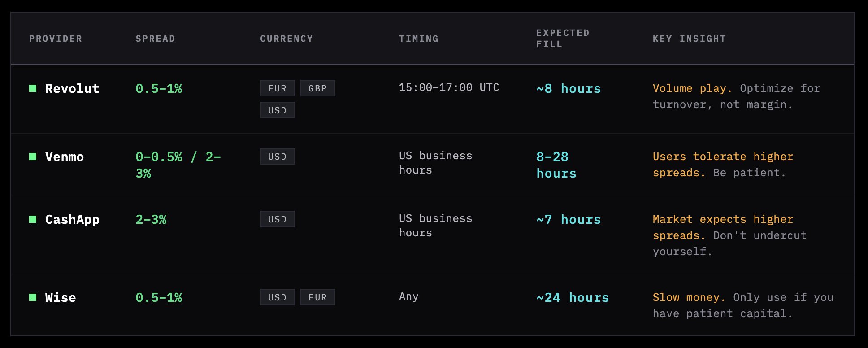The width and height of the screenshot is (868, 348).
Task: Click the Wise ~24 hours fill value
Action: point(573,297)
